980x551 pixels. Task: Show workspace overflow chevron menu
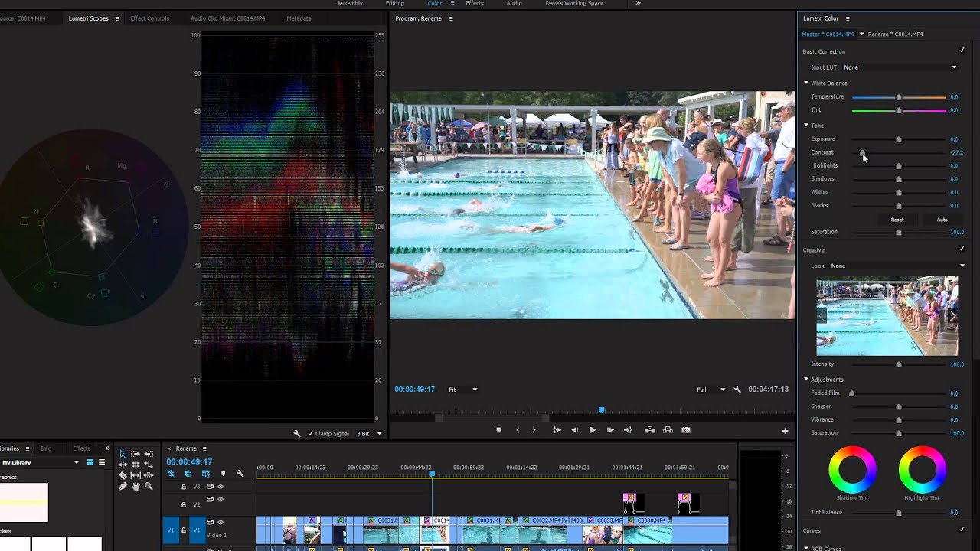(638, 3)
